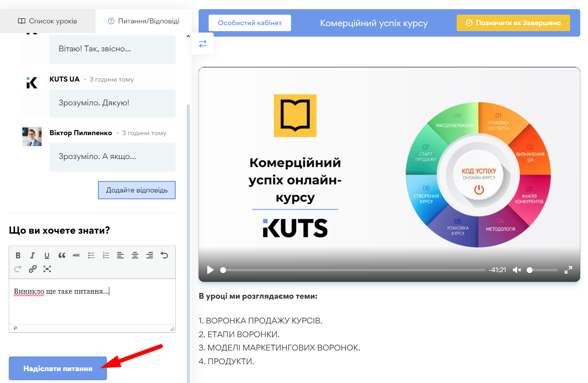Insert a bulleted list in the editor

click(x=91, y=256)
